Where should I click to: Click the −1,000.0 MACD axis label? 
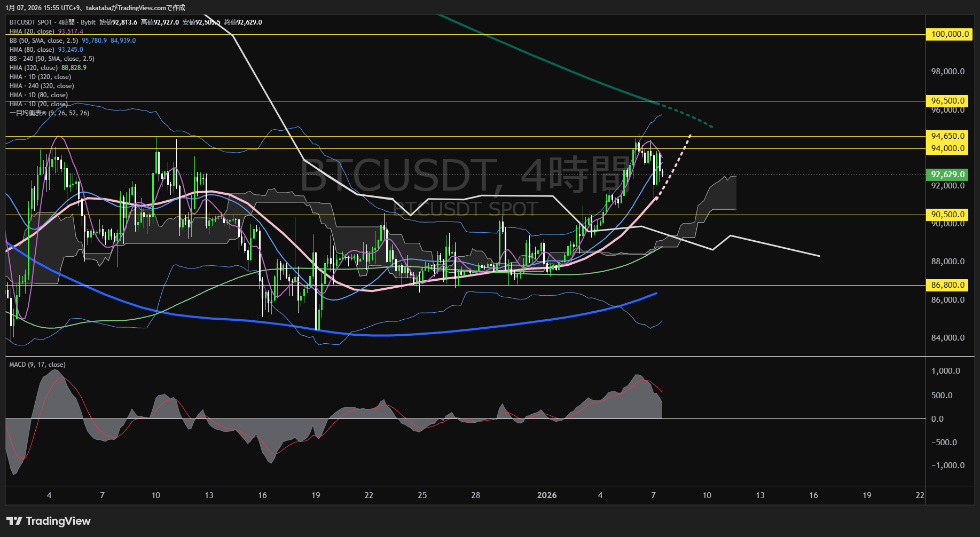click(948, 465)
